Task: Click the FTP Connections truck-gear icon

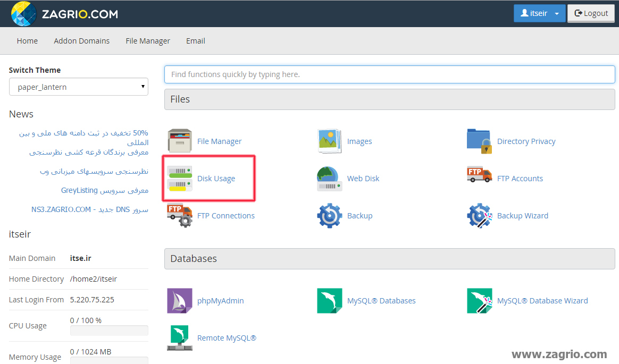Action: (x=180, y=215)
